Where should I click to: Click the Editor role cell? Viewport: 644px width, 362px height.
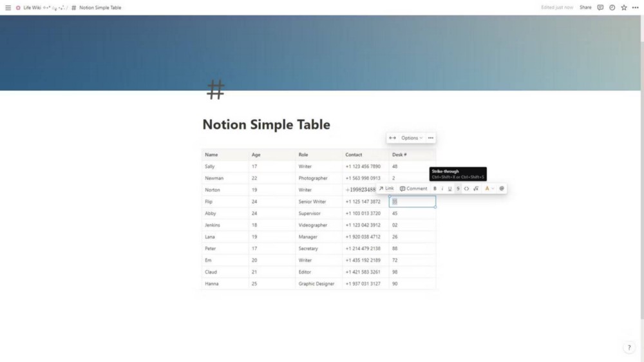[x=319, y=272]
